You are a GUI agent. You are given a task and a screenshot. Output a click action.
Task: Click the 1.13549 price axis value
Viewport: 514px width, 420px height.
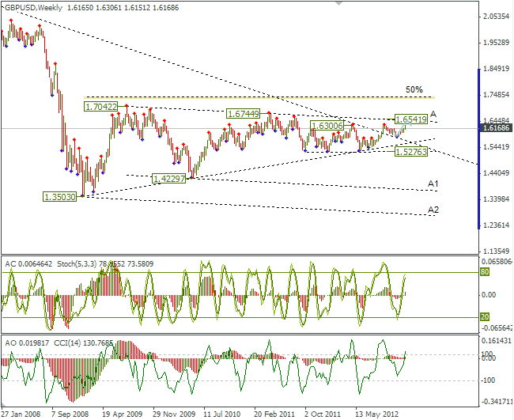point(497,252)
